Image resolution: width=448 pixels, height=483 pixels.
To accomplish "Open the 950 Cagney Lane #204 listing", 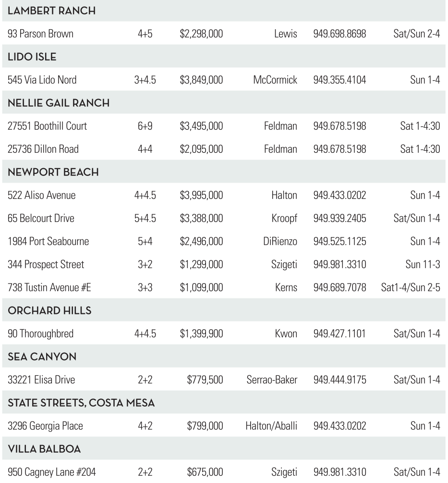I will pyautogui.click(x=51, y=472).
